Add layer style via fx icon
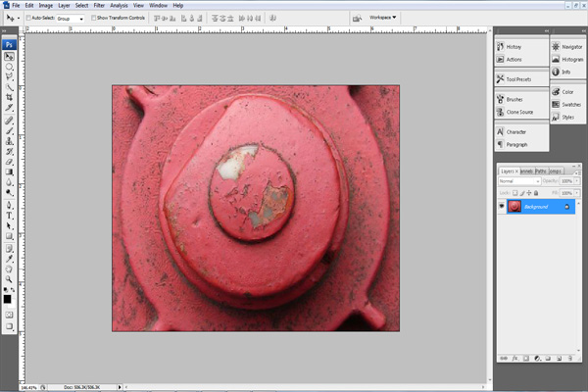Screen dimensions: 588x392 [x=515, y=359]
